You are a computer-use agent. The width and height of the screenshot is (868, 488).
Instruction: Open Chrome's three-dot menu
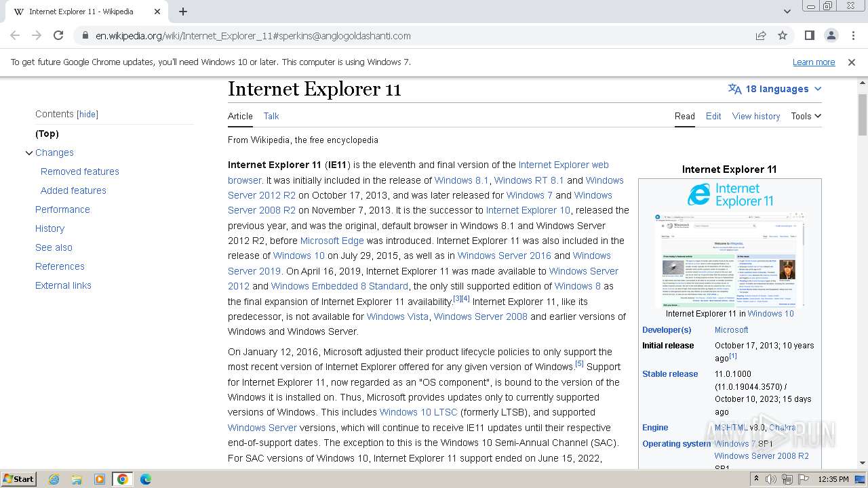[852, 36]
